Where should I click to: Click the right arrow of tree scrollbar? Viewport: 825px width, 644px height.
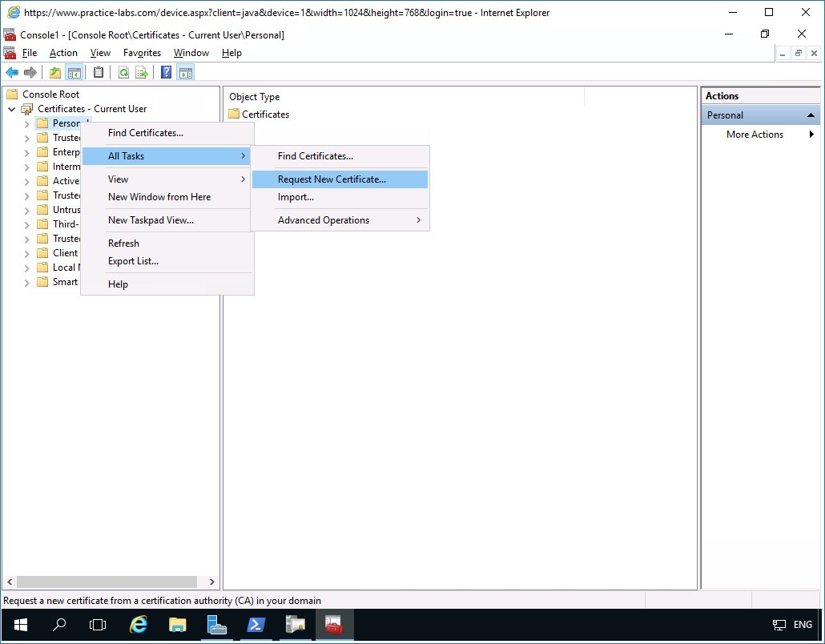point(212,582)
